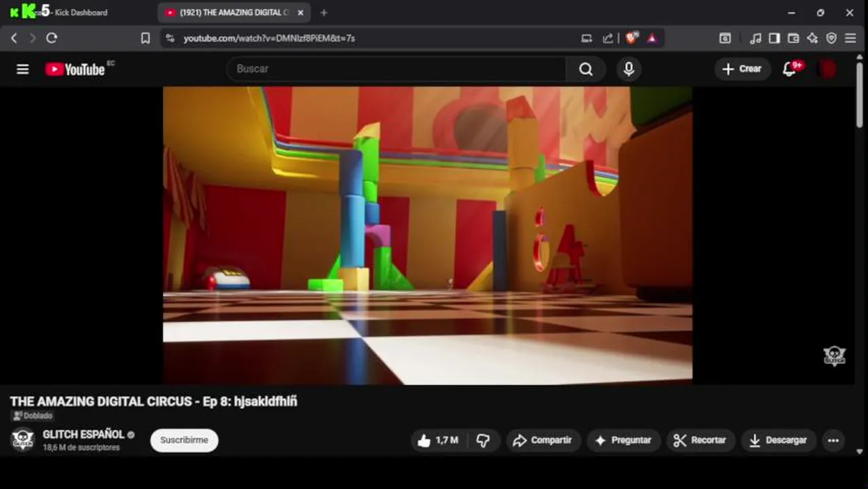The image size is (868, 489).
Task: Click the Preguntar button
Action: tap(623, 440)
